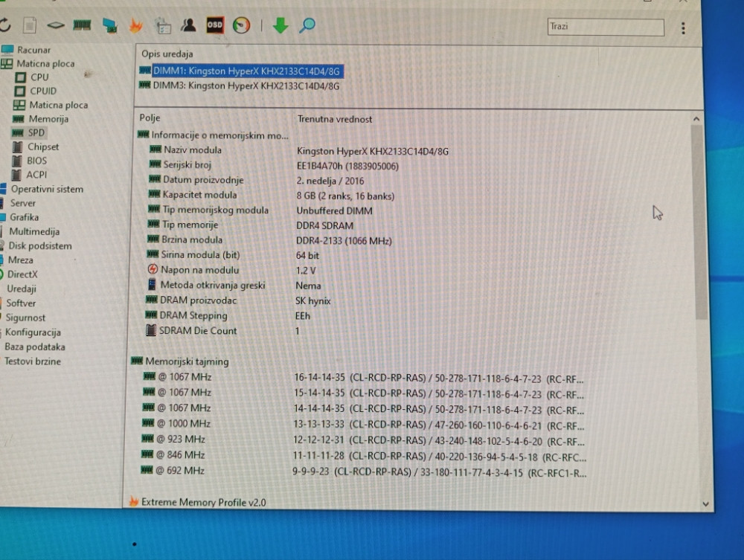Select the Konfiguracija category
Viewport: 744px width, 560px height.
click(x=31, y=332)
